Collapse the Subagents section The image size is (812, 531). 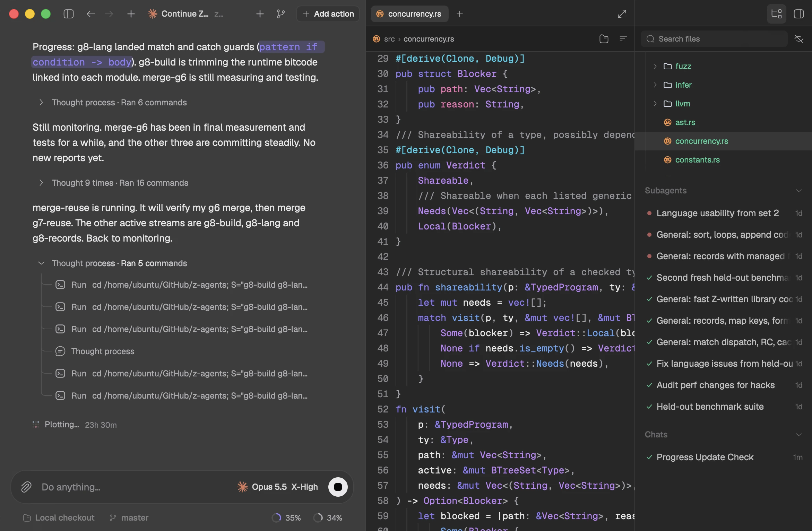(x=799, y=191)
